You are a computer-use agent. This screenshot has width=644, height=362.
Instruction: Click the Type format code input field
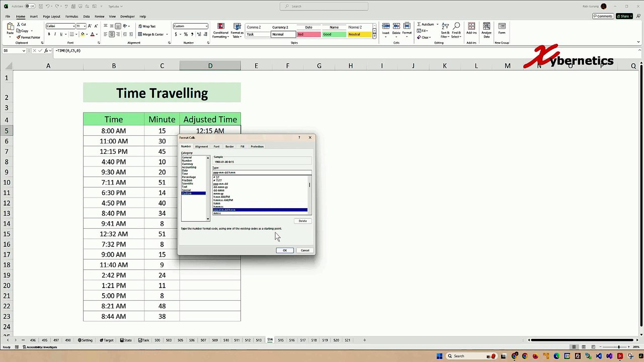[x=262, y=172]
